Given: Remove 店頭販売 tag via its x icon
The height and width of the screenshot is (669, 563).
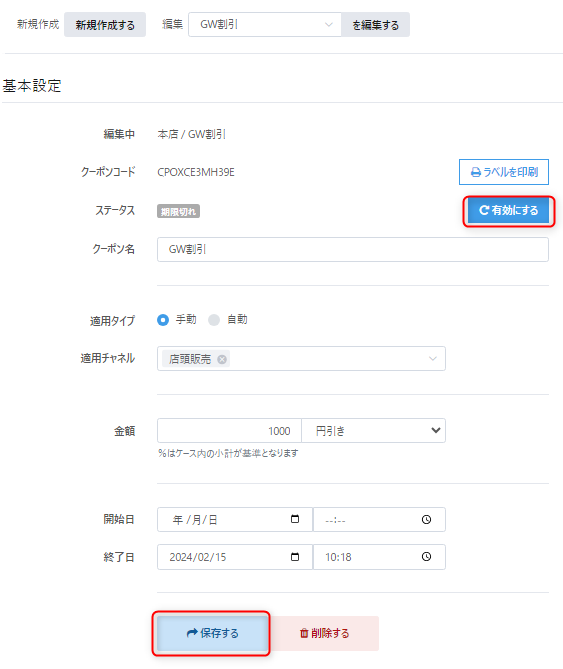Looking at the screenshot, I should (222, 359).
